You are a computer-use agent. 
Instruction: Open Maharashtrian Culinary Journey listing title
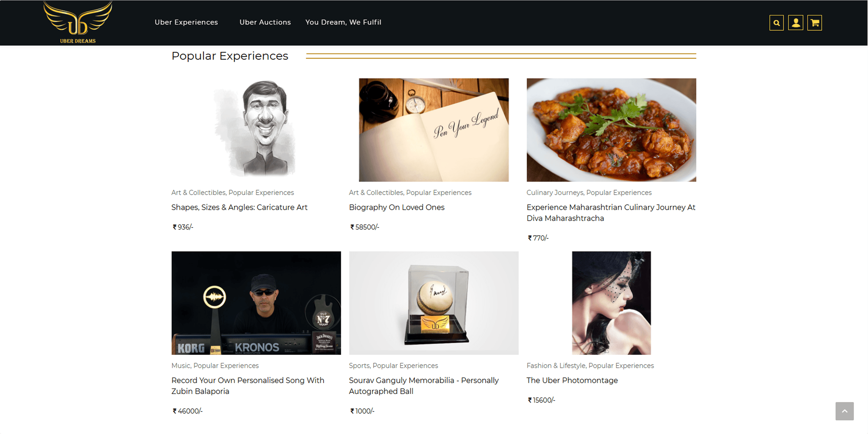pyautogui.click(x=611, y=213)
